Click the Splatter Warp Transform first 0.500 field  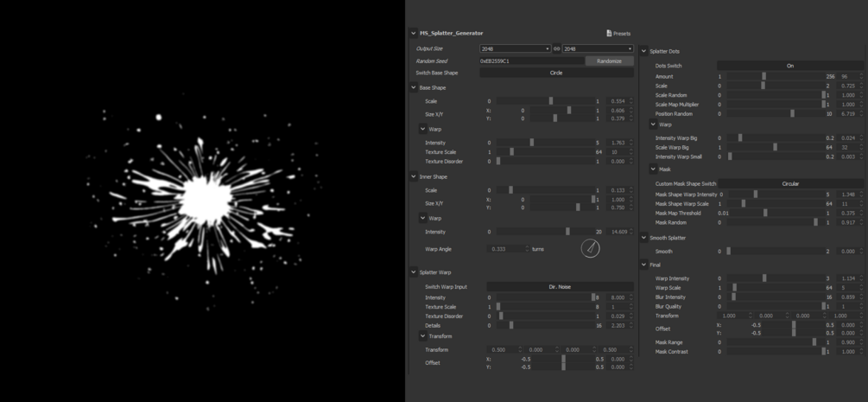(501, 349)
